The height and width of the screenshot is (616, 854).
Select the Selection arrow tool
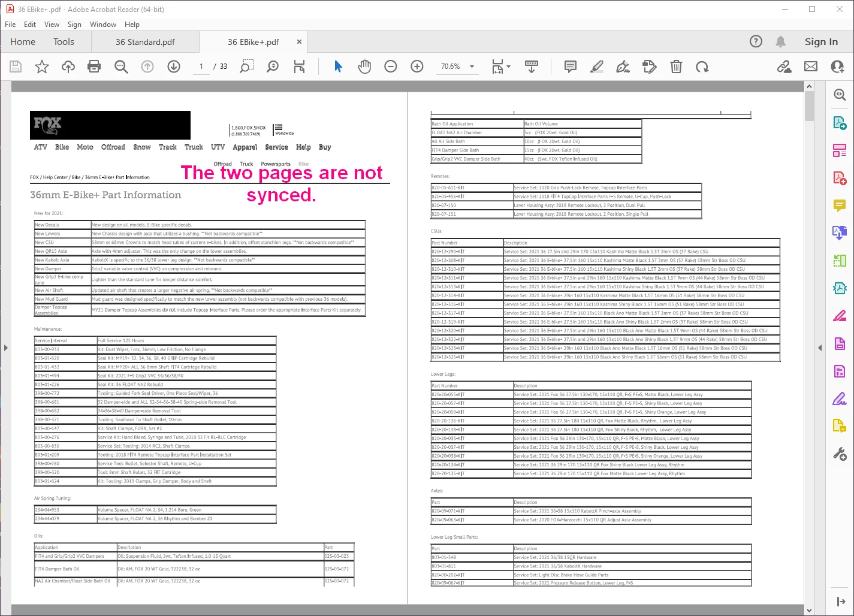pyautogui.click(x=338, y=67)
